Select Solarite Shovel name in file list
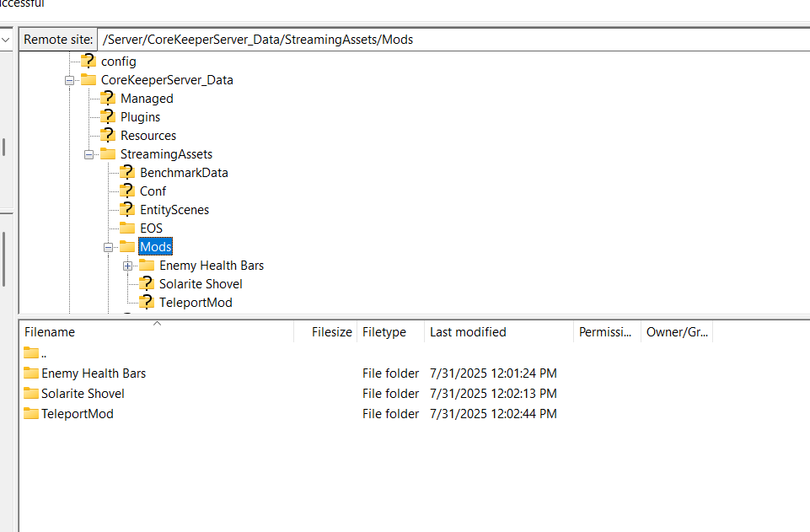This screenshot has height=532, width=810. click(83, 394)
